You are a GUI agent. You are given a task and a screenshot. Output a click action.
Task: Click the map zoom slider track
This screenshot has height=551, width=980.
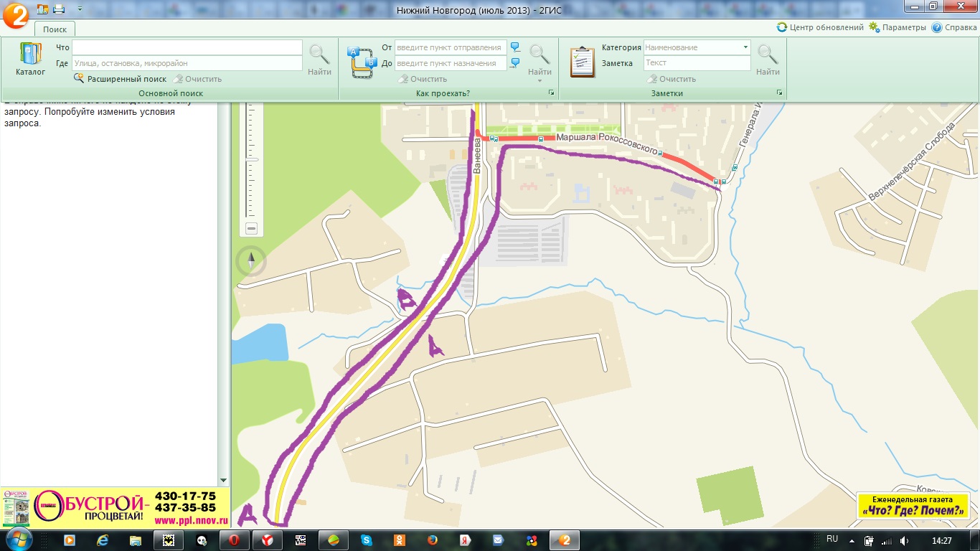tap(251, 159)
